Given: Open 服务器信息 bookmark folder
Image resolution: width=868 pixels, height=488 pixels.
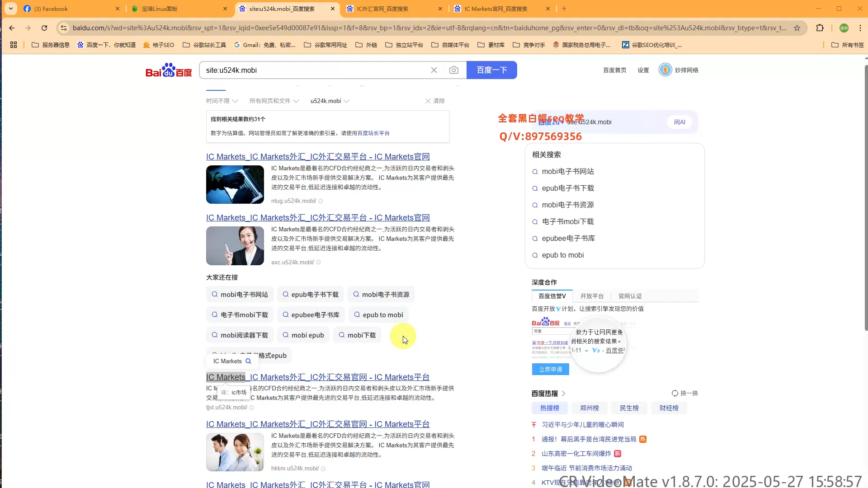Looking at the screenshot, I should (x=51, y=45).
